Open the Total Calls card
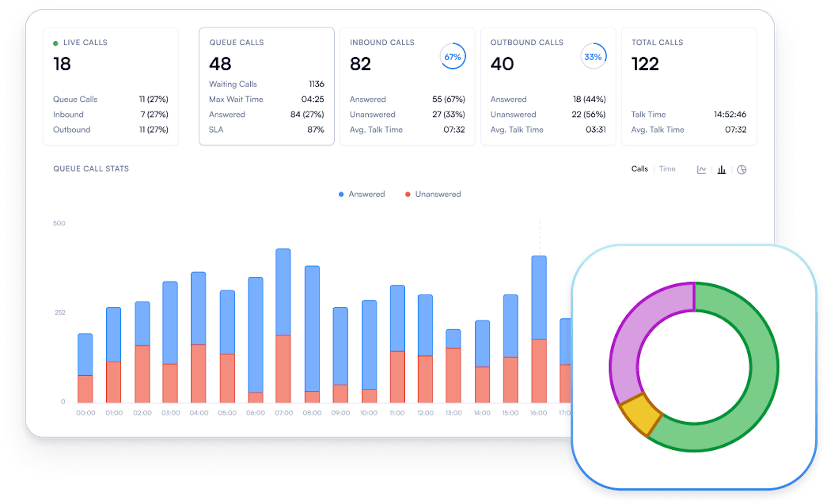The width and height of the screenshot is (827, 504). click(688, 86)
